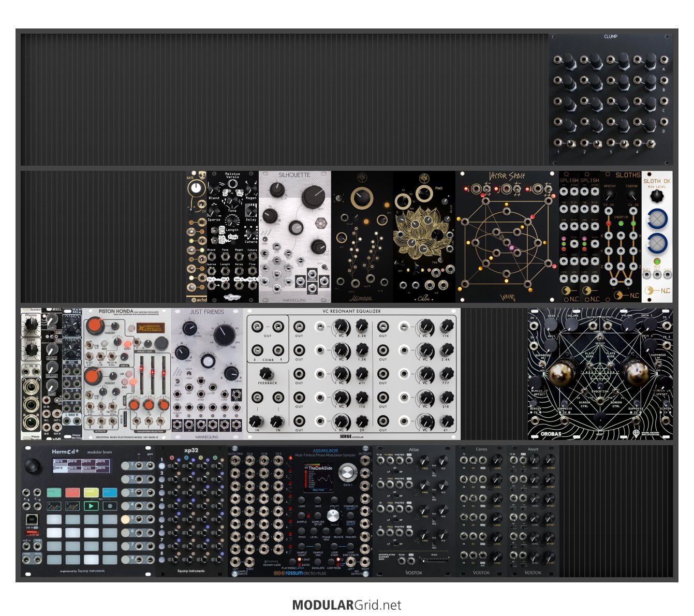Viewport: 694px width, 616px height.
Task: Click the Mimosa large gold-ringed knob
Action: click(x=362, y=198)
